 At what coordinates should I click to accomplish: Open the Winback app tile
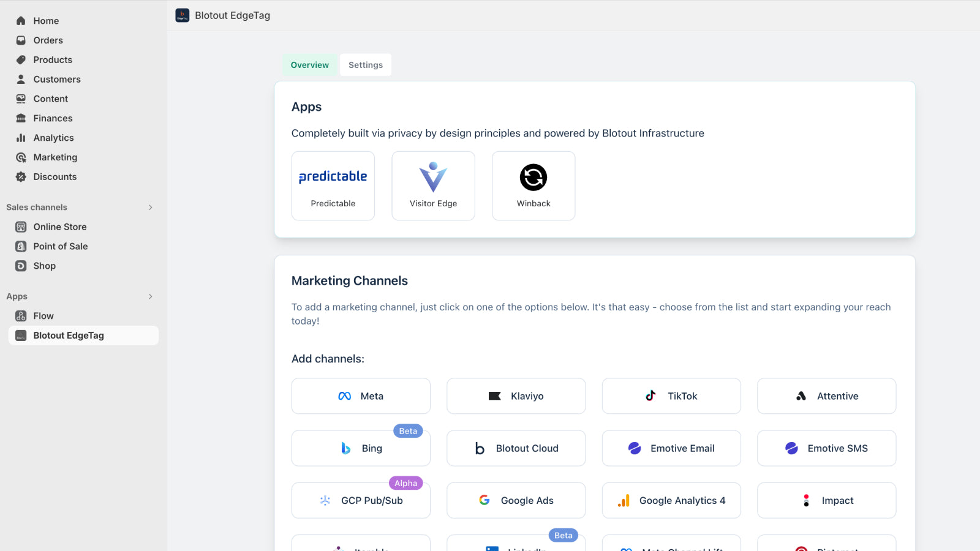point(533,186)
